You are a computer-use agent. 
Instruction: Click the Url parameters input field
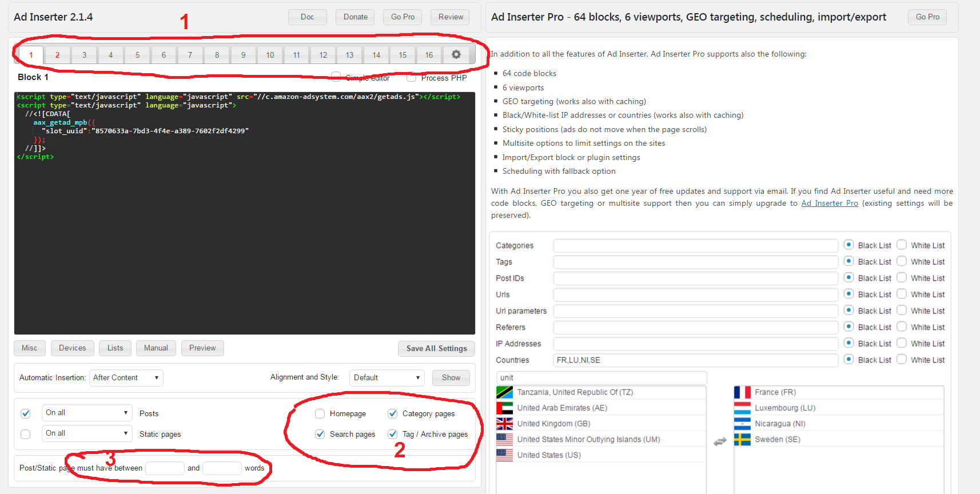(696, 311)
